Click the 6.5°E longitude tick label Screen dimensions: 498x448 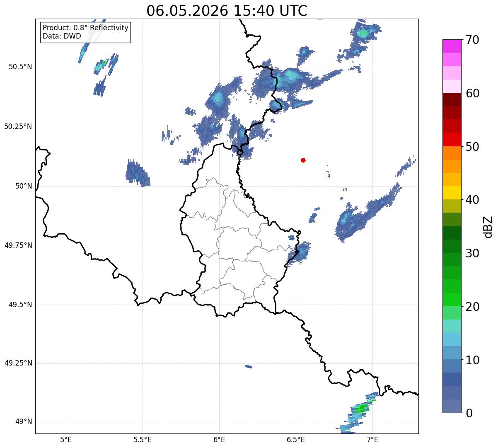tap(296, 439)
